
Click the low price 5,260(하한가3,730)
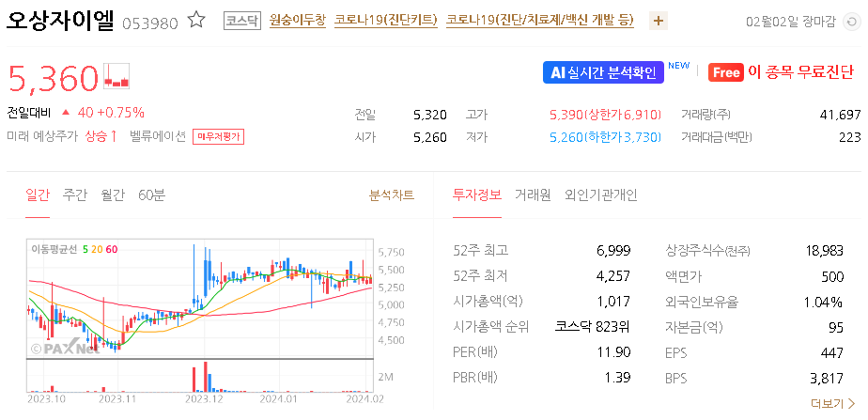[606, 137]
